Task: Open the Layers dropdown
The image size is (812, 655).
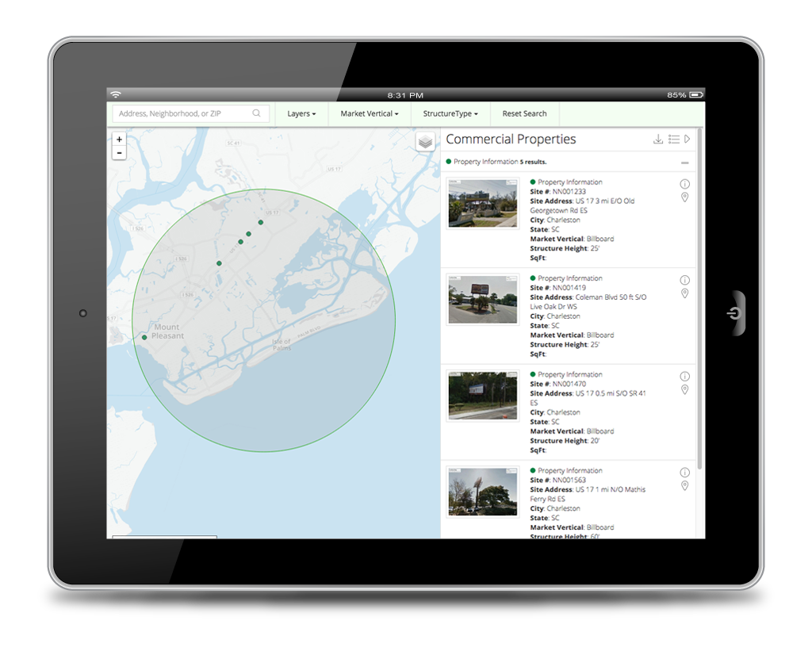Action: point(301,114)
